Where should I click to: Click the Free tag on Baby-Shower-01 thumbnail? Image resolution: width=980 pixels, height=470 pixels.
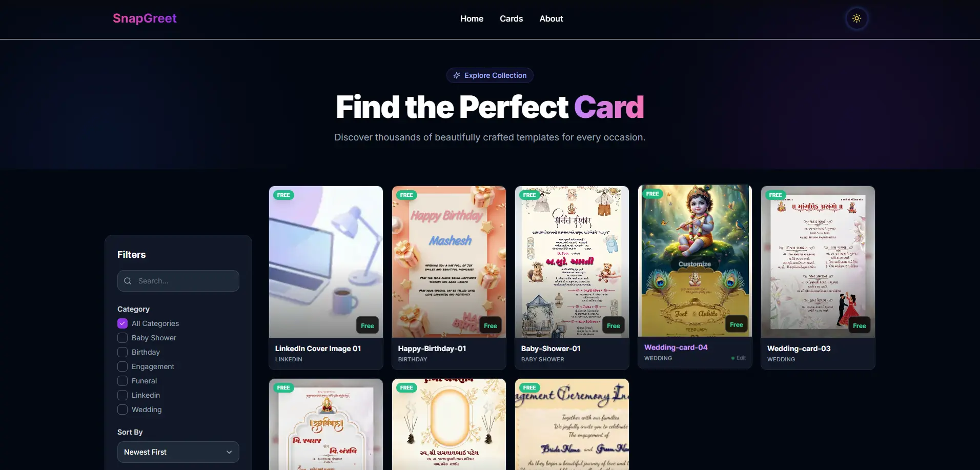tap(614, 325)
